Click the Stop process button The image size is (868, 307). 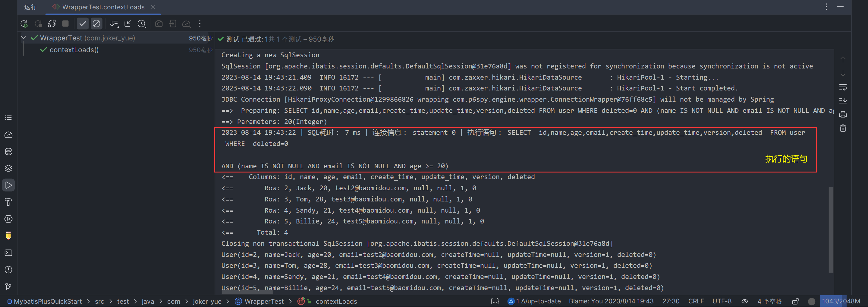[x=65, y=24]
